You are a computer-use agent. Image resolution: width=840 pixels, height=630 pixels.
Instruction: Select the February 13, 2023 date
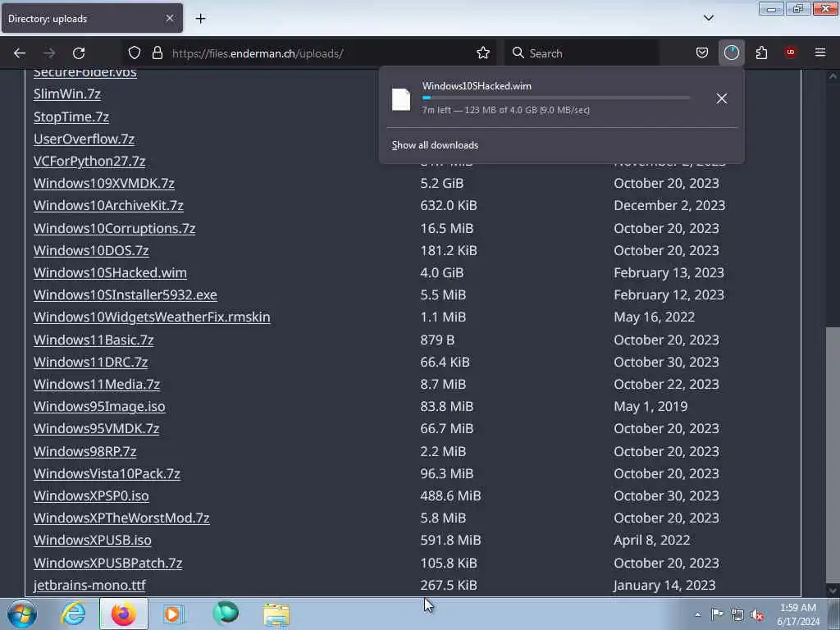point(669,272)
